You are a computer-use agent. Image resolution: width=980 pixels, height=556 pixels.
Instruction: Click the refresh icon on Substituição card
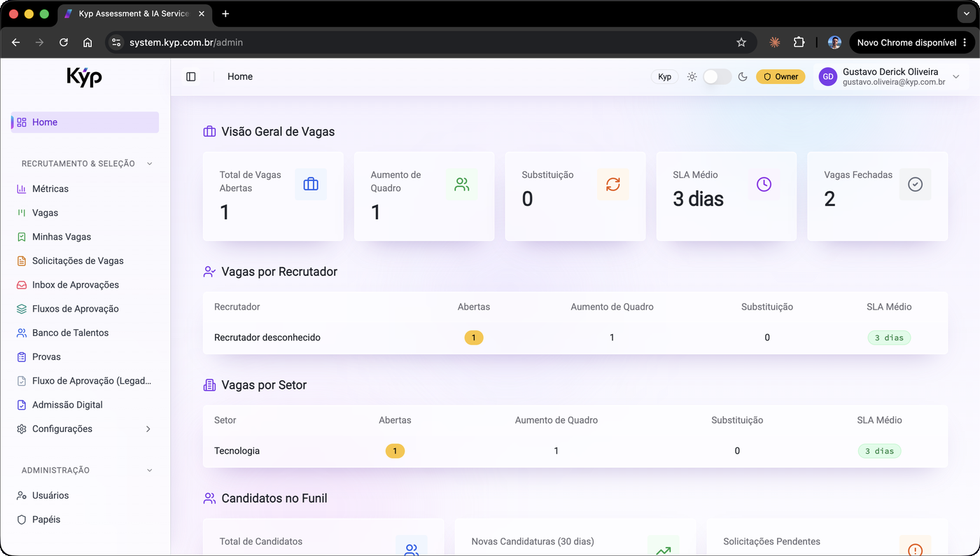click(x=613, y=184)
